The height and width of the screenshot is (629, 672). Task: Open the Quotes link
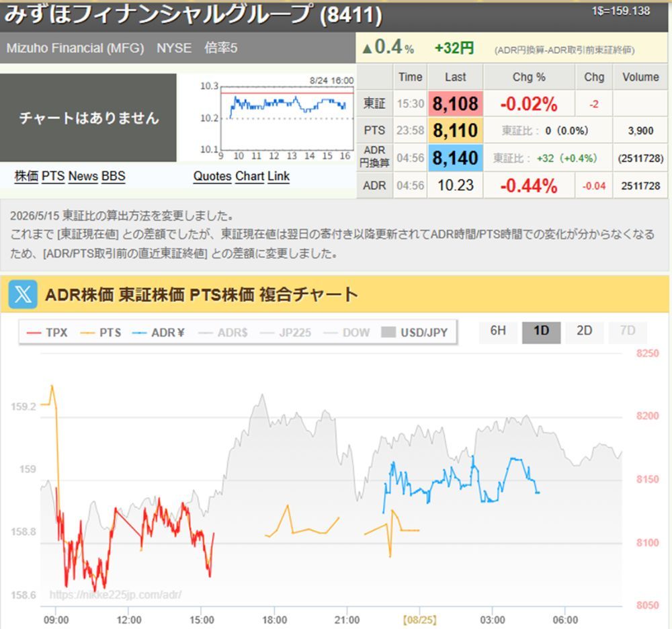coord(212,176)
